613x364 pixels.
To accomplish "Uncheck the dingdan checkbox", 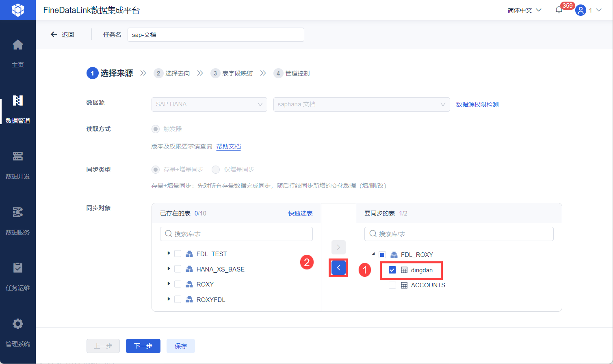I will (392, 270).
